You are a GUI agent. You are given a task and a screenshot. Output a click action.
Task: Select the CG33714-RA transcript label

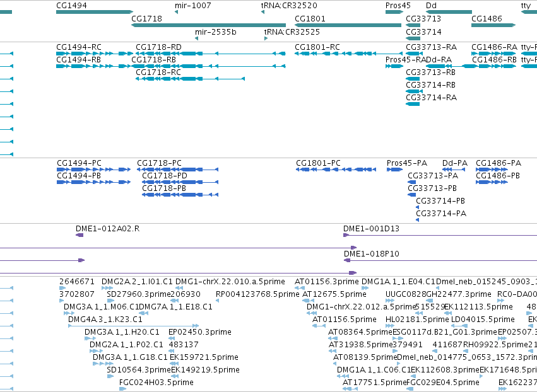click(431, 98)
